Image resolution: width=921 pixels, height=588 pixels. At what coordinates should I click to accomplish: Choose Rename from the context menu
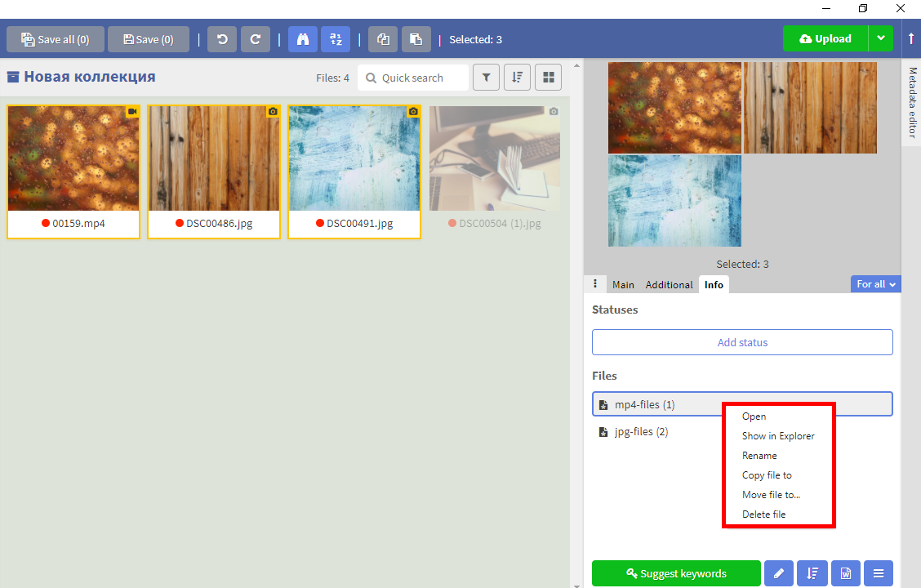click(x=759, y=455)
